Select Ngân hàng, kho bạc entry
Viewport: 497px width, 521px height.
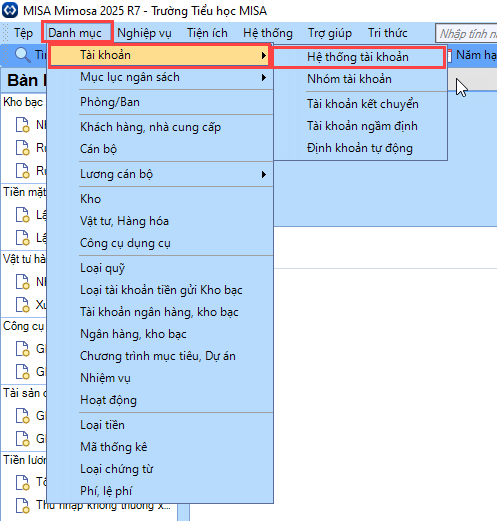click(159, 334)
